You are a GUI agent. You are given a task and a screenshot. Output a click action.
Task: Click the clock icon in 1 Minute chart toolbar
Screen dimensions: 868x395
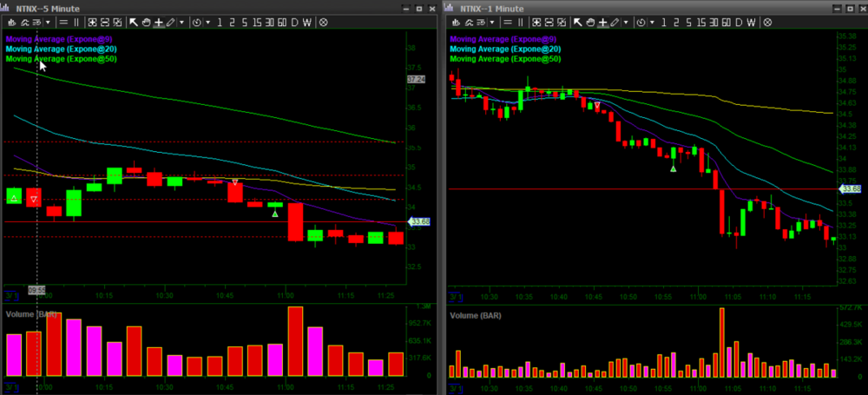[642, 22]
